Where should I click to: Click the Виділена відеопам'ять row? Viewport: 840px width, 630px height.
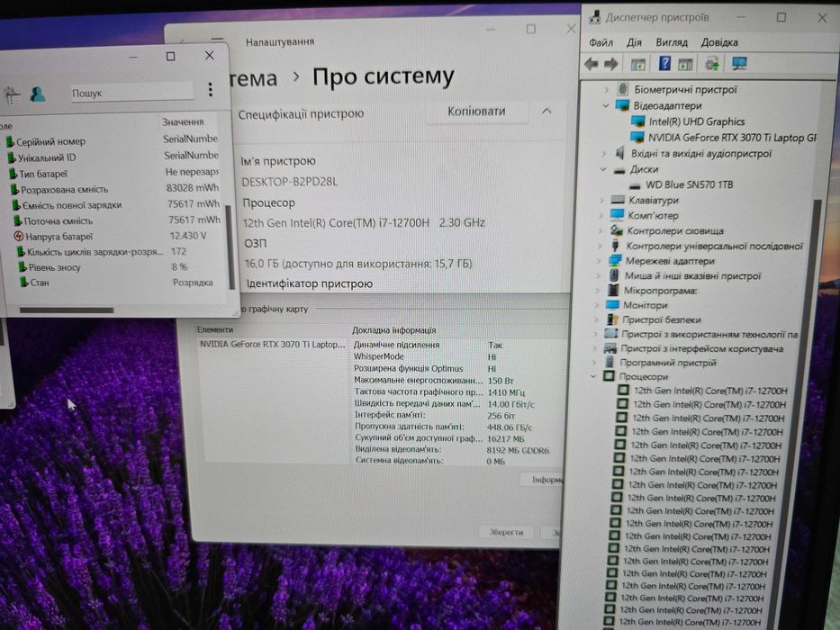tap(452, 450)
